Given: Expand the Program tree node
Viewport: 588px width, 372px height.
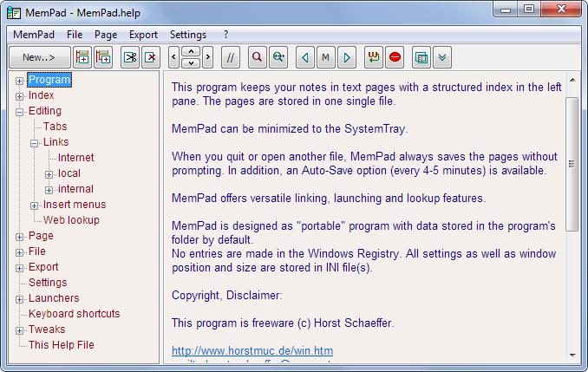Looking at the screenshot, I should [x=19, y=81].
